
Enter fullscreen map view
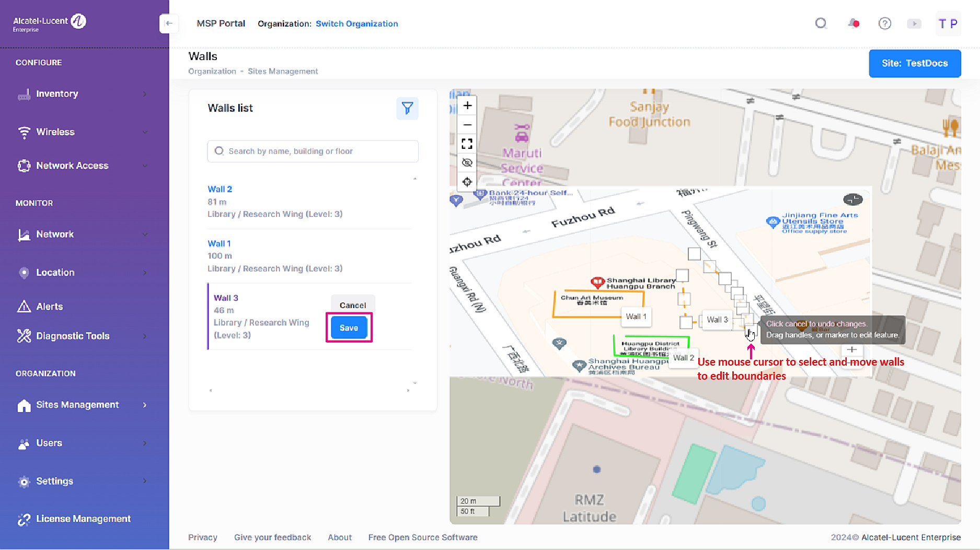pyautogui.click(x=467, y=144)
